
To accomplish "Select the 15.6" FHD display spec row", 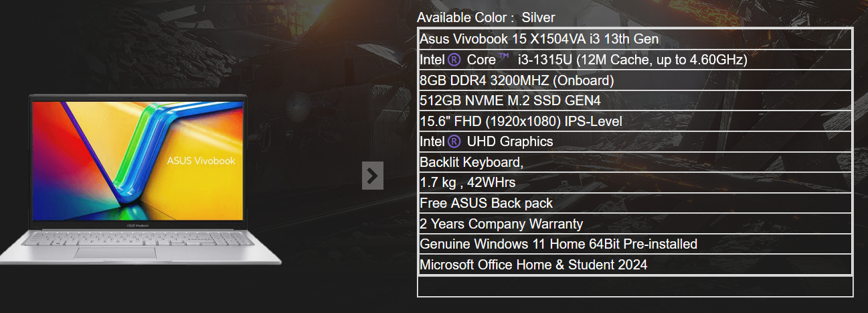I will coord(635,121).
